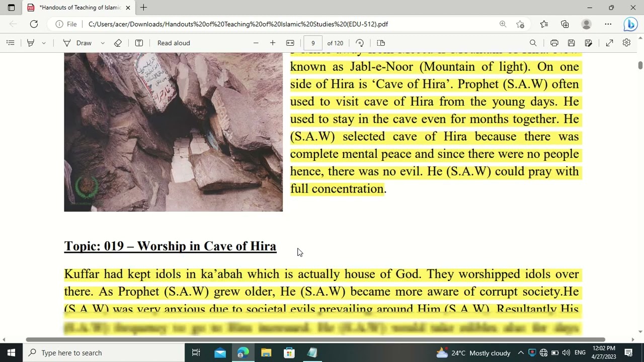Toggle Fit to width view
Screen dimensions: 644x362
pos(290,43)
